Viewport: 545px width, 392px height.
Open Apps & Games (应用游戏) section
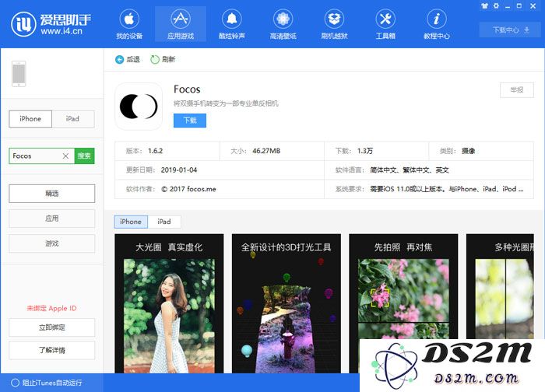[181, 24]
